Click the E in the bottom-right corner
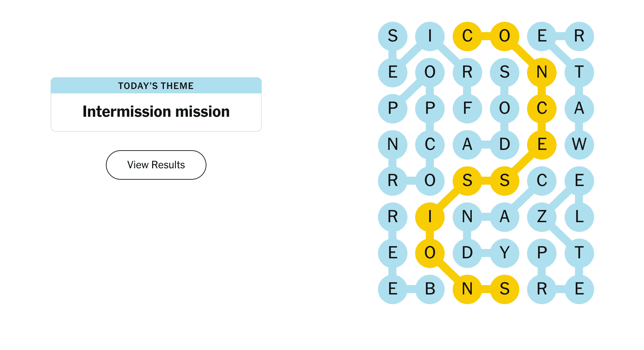 [x=579, y=289]
